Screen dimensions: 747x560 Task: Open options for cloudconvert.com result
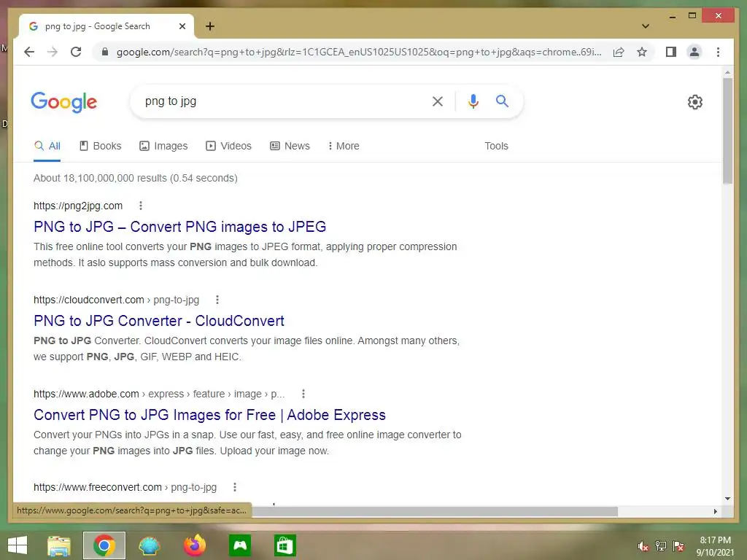(217, 300)
